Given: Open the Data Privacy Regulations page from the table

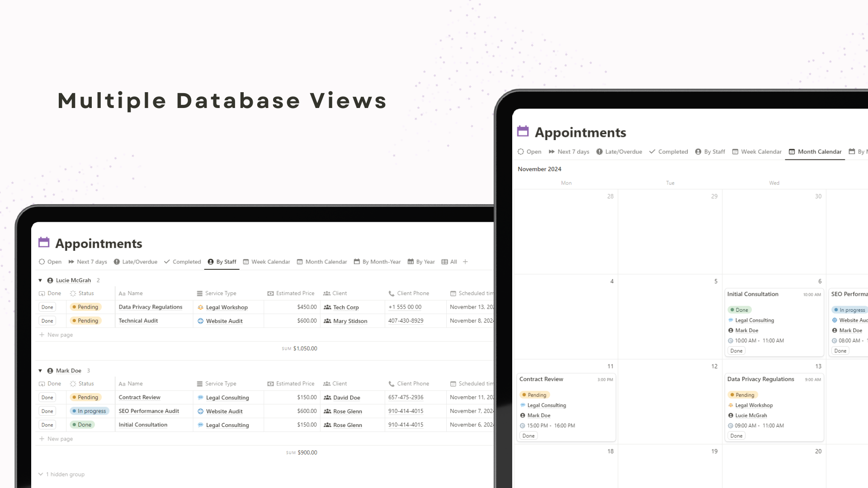Looking at the screenshot, I should coord(151,307).
